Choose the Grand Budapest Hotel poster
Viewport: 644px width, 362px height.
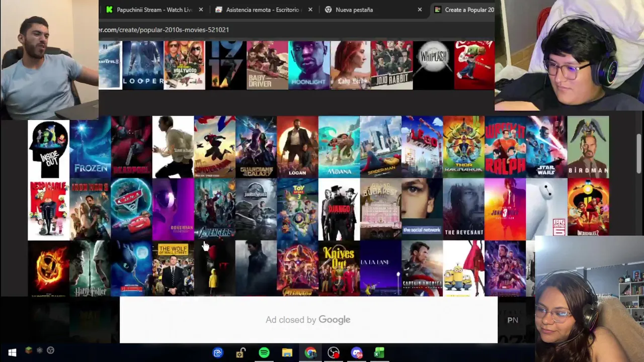click(380, 209)
